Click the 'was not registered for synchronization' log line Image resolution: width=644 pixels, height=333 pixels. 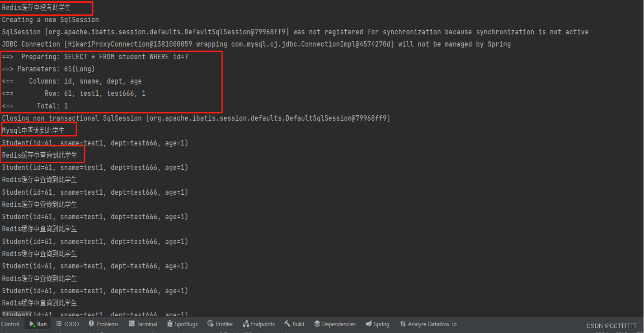[x=295, y=32]
